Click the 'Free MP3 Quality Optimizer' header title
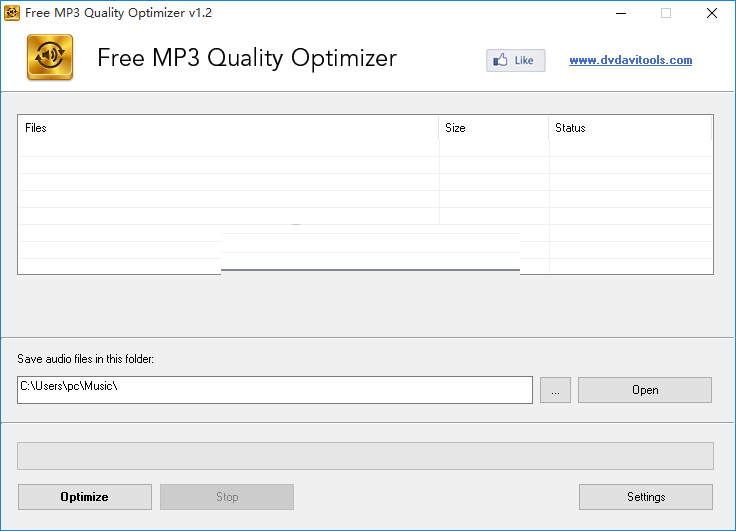The width and height of the screenshot is (736, 531). (x=247, y=58)
